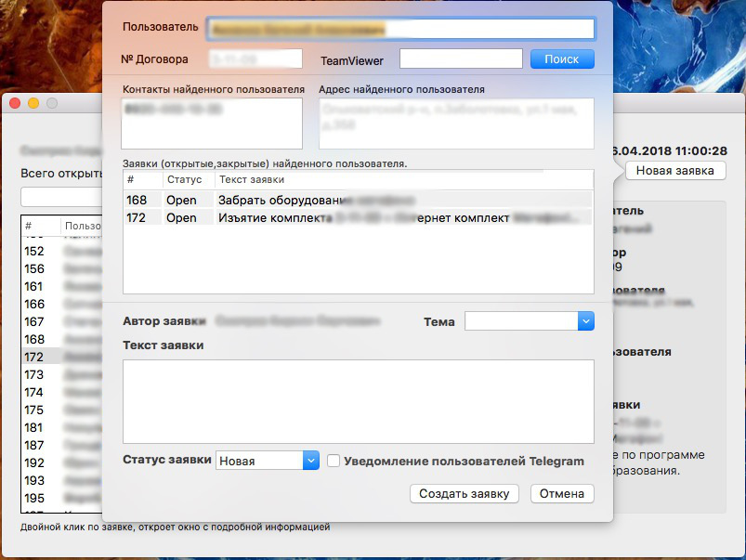The image size is (746, 560).
Task: Click the Статус заявки dropdown arrow icon
Action: tap(311, 460)
